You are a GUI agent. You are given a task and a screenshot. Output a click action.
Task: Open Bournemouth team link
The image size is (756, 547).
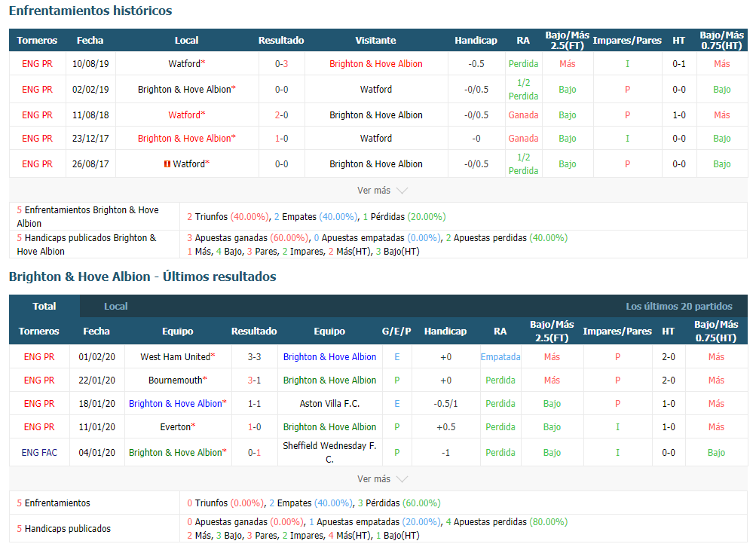point(177,380)
